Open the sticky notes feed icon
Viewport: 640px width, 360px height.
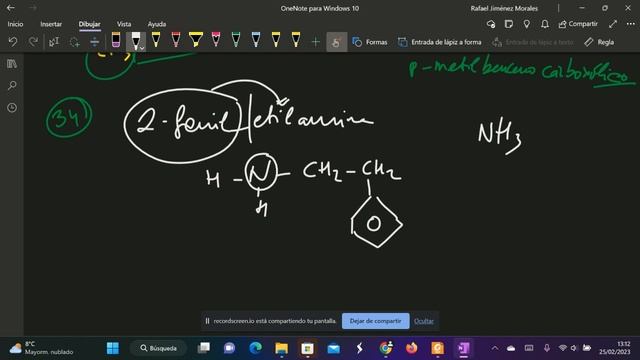509,24
